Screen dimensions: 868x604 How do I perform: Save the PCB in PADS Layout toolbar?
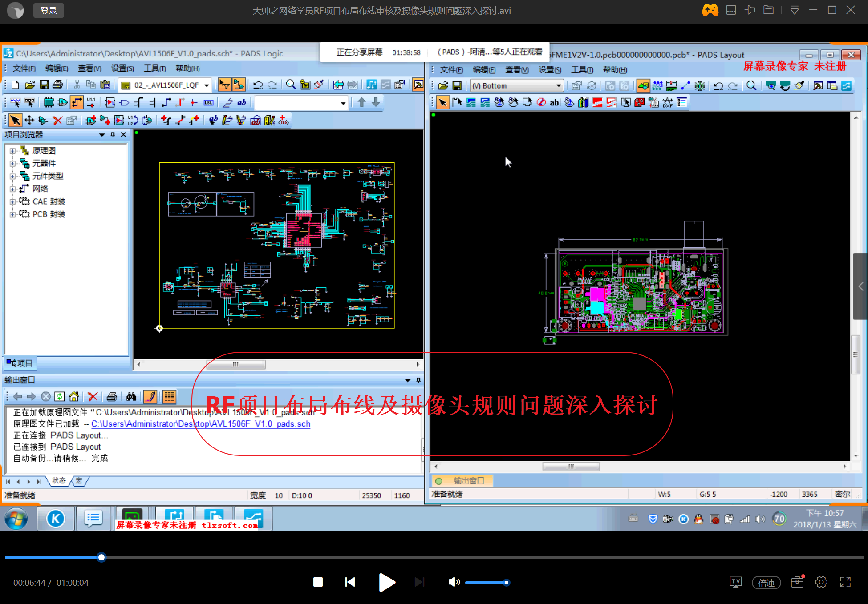point(457,86)
